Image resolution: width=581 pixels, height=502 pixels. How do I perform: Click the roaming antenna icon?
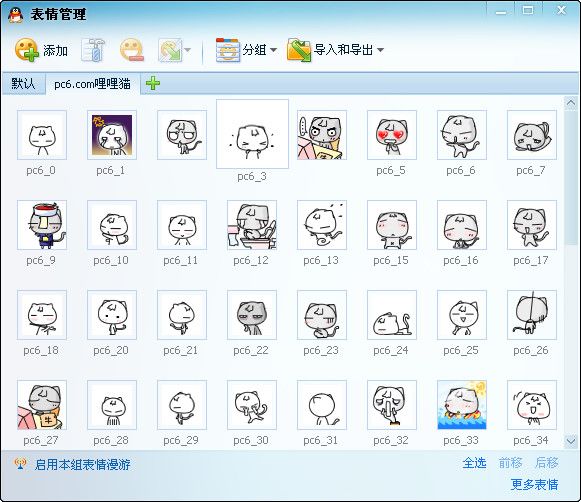tap(20, 464)
